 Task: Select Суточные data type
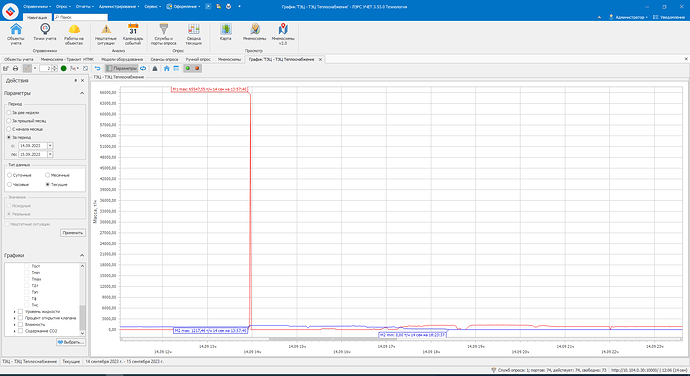tap(10, 175)
